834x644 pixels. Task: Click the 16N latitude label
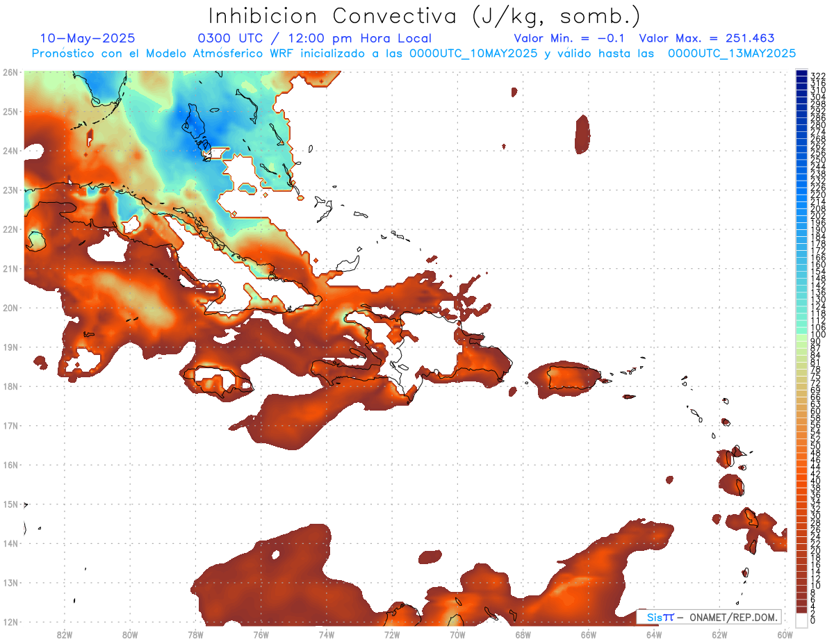pos(10,465)
